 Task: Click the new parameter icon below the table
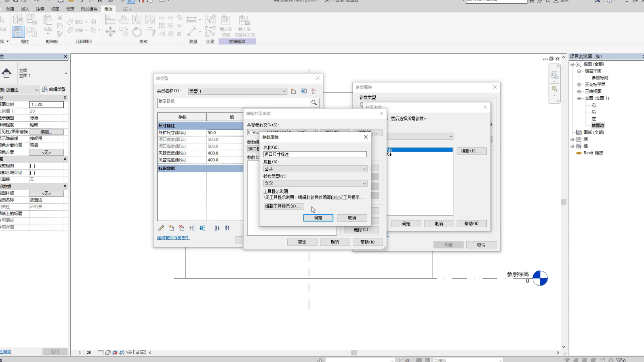(171, 228)
